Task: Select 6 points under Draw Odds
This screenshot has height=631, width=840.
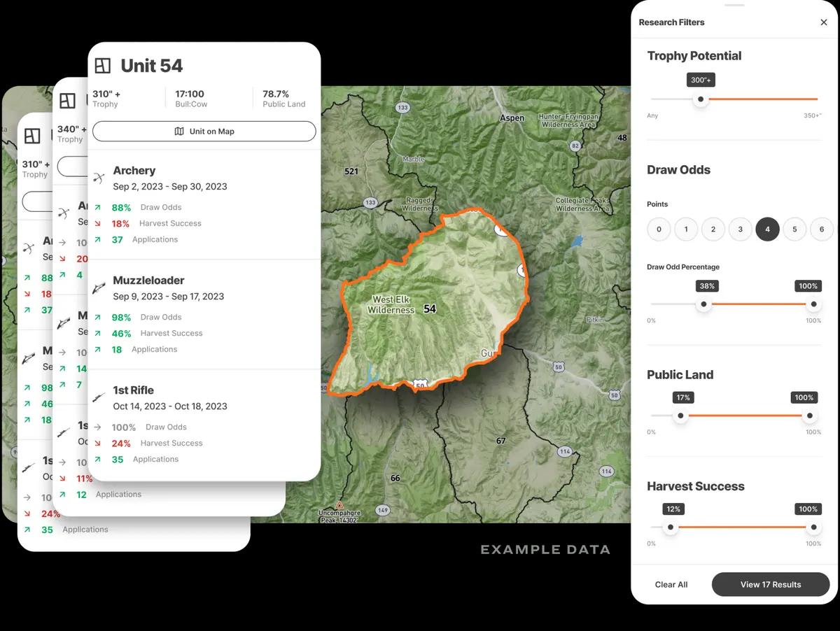Action: pos(822,229)
